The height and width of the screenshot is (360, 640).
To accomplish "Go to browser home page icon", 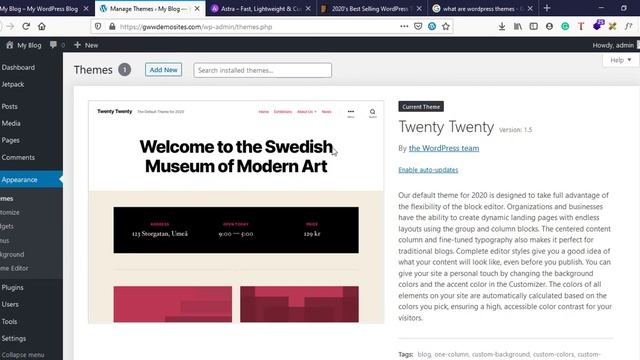I will pos(42,27).
